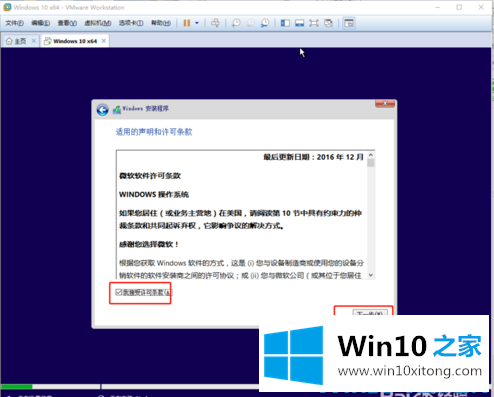The width and height of the screenshot is (494, 397).
Task: Take a snapshot of the virtual machine
Action: click(x=236, y=23)
